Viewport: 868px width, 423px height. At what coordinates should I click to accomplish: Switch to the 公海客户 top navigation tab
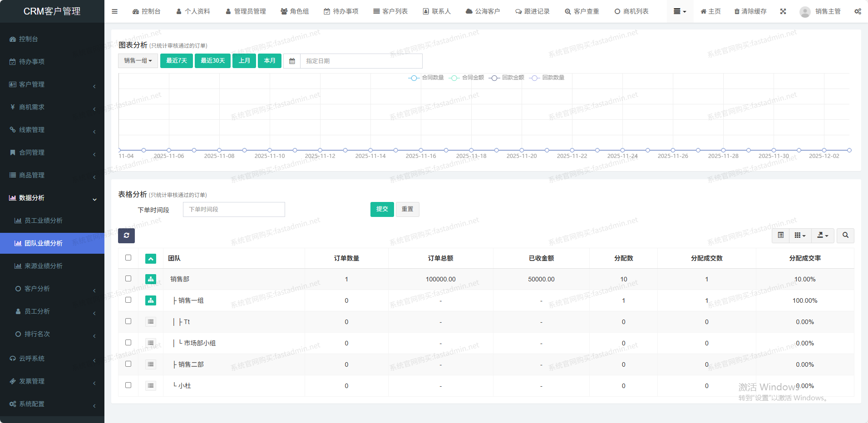click(x=483, y=11)
